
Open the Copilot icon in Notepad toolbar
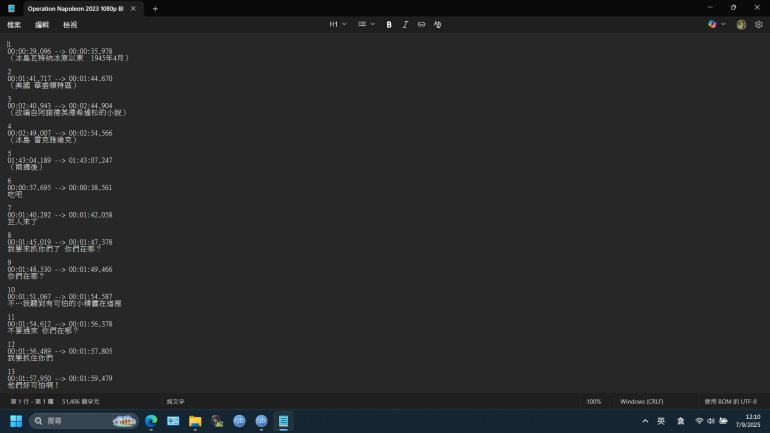(x=712, y=24)
